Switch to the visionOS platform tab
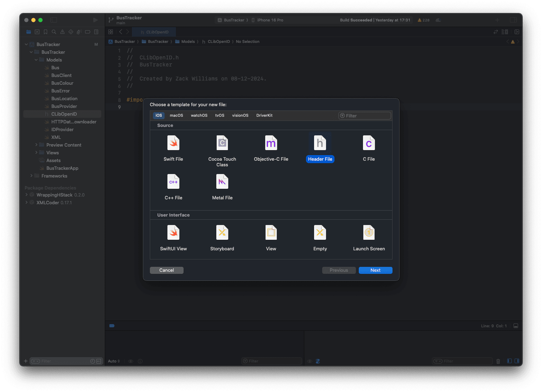This screenshot has width=542, height=392. click(x=240, y=115)
